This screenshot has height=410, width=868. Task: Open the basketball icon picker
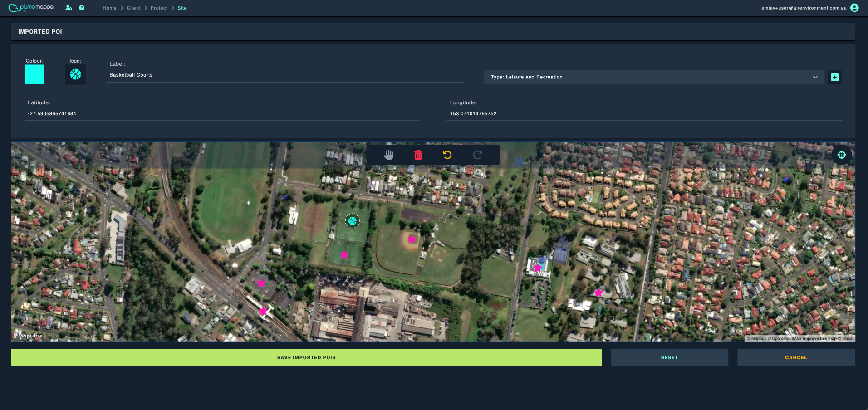click(75, 74)
